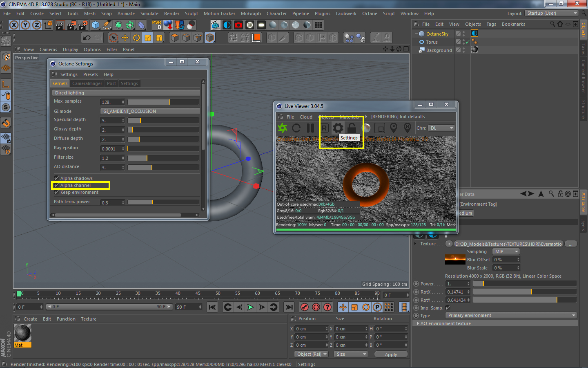588x368 pixels.
Task: Open Octane Live Viewer settings gear
Action: click(x=338, y=128)
